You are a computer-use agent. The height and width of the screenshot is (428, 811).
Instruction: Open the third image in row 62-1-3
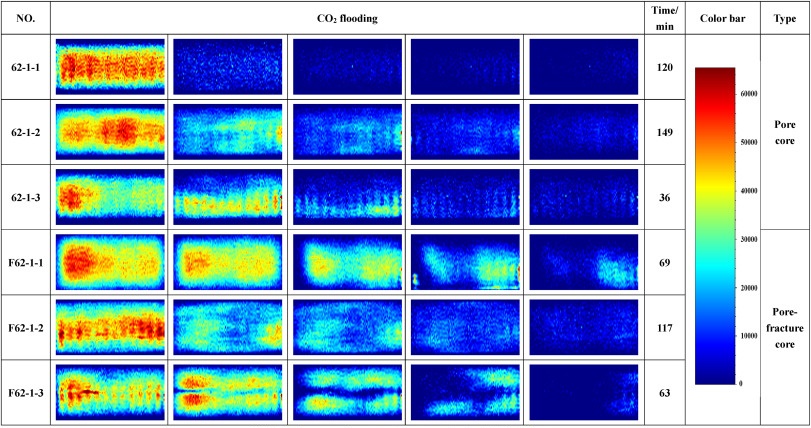pos(346,196)
